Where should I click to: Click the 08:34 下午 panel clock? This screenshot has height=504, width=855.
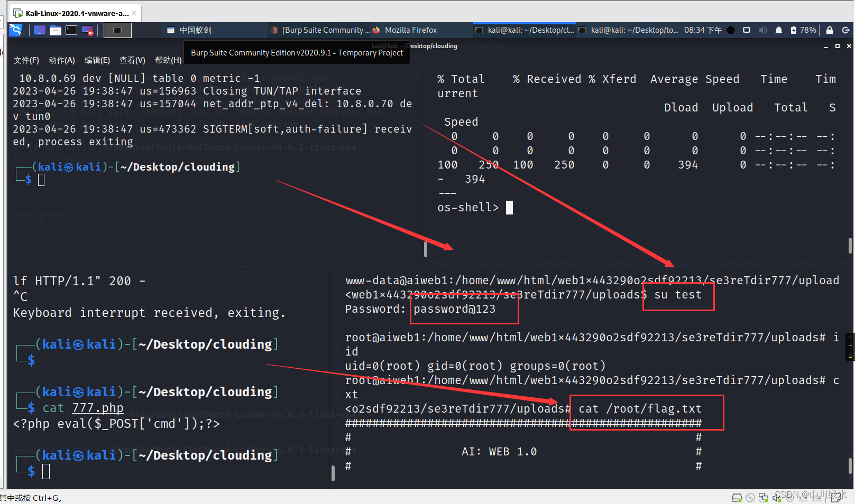coord(703,30)
